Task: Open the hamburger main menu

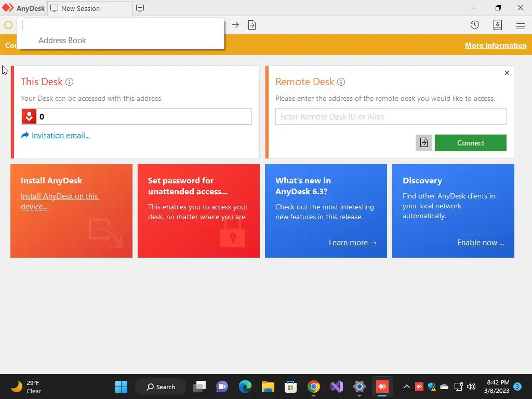Action: click(521, 25)
